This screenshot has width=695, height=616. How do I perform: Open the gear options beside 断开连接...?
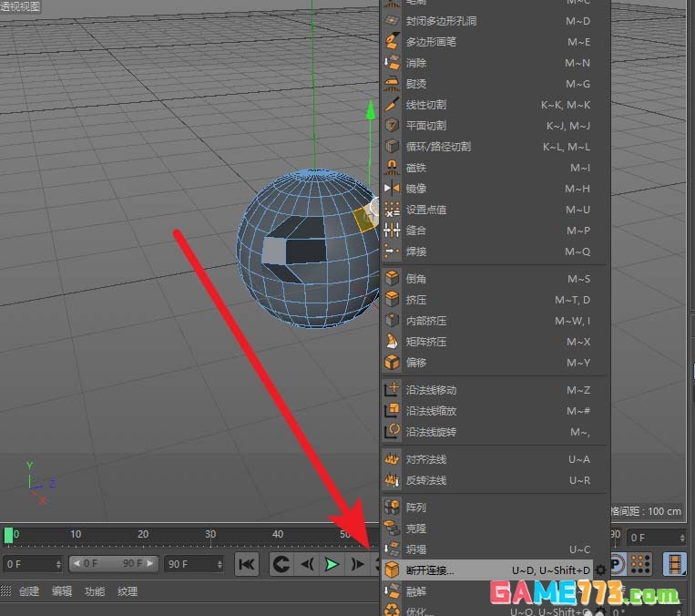(600, 570)
